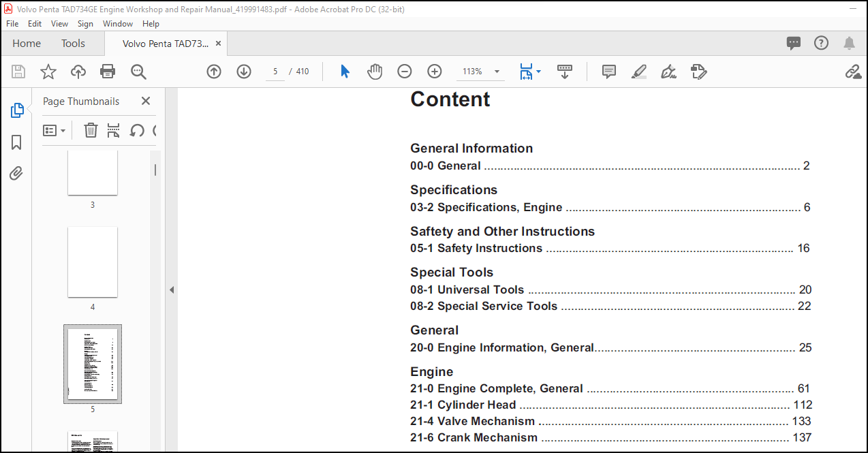Open the Window menu
The width and height of the screenshot is (868, 453).
(x=118, y=23)
